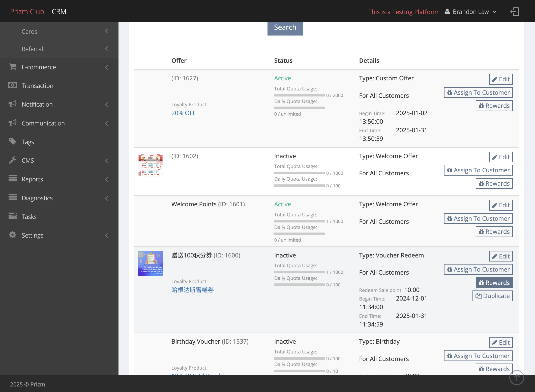This screenshot has height=392, width=535.
Task: Click the logout icon in header
Action: click(x=515, y=12)
